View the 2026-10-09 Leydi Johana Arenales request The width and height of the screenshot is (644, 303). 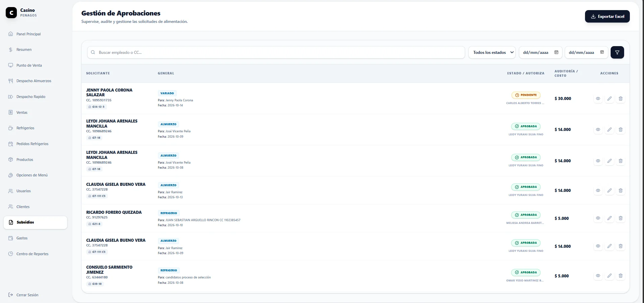pos(598,130)
